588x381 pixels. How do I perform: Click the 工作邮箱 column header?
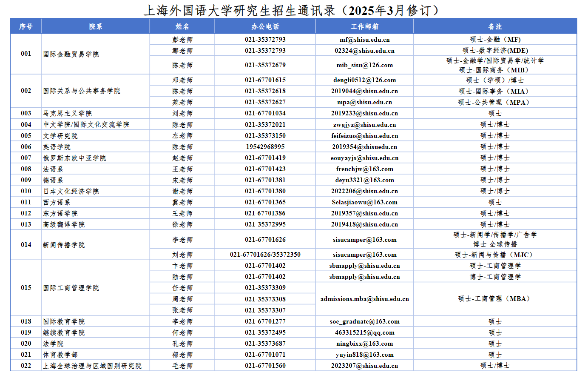pyautogui.click(x=364, y=26)
